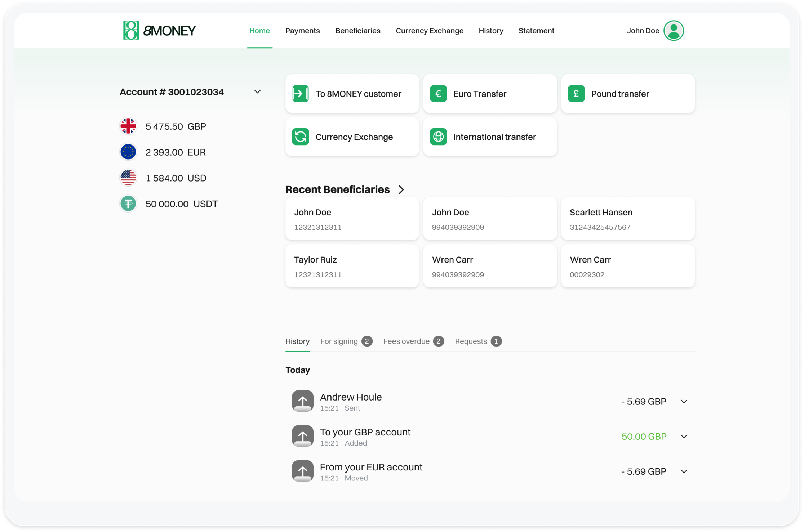Screen dimensions: 804x532
Task: Click the 2 393.00 EUR balance
Action: point(176,152)
